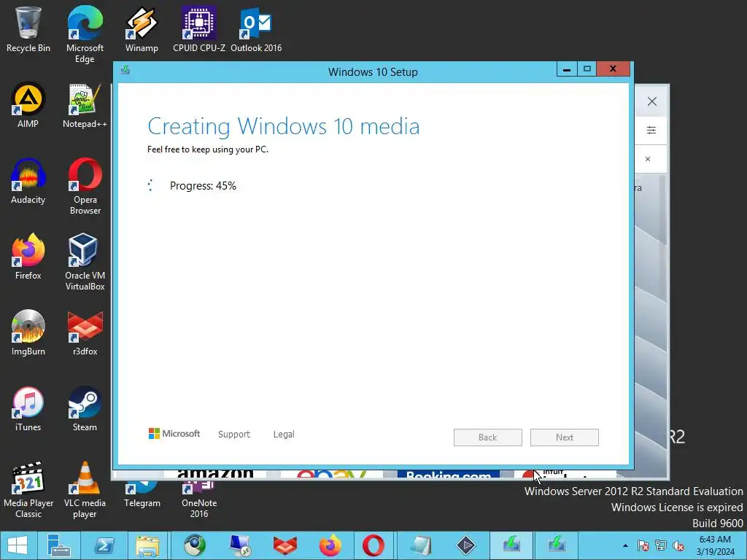
Task: Select the OneNote 2016 desktop icon
Action: [199, 499]
